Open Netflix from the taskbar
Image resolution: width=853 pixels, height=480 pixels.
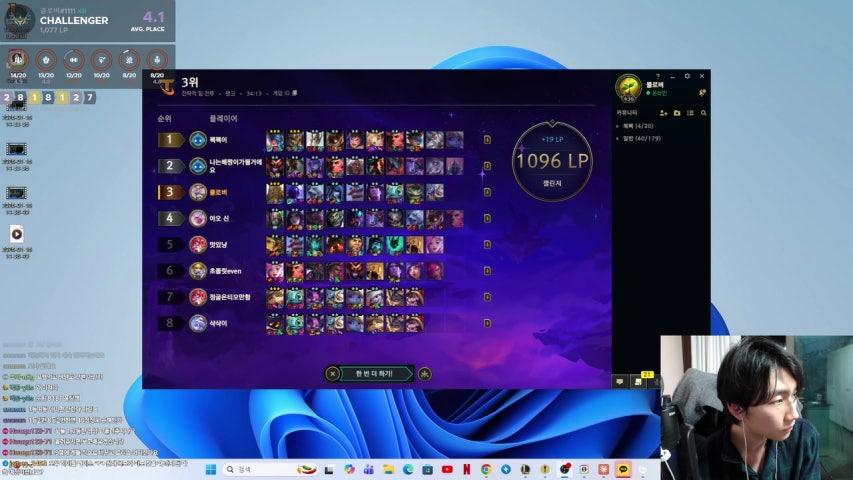coord(467,469)
